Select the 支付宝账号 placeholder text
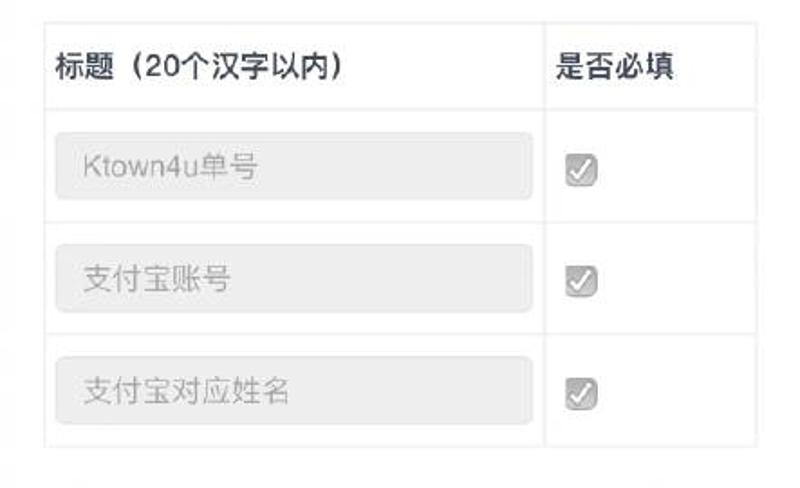 pos(157,278)
